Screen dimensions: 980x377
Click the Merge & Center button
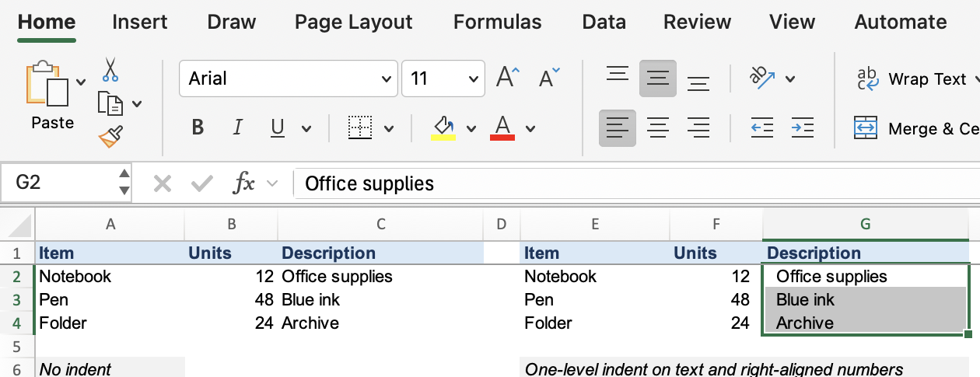point(916,128)
